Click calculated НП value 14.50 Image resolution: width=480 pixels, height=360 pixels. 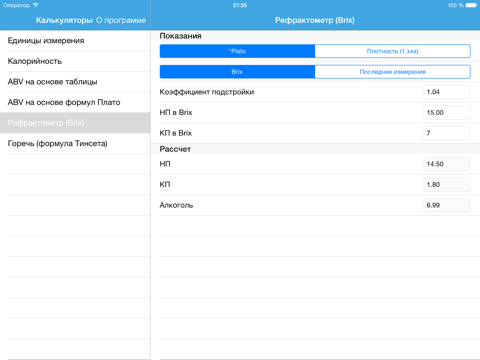[447, 164]
